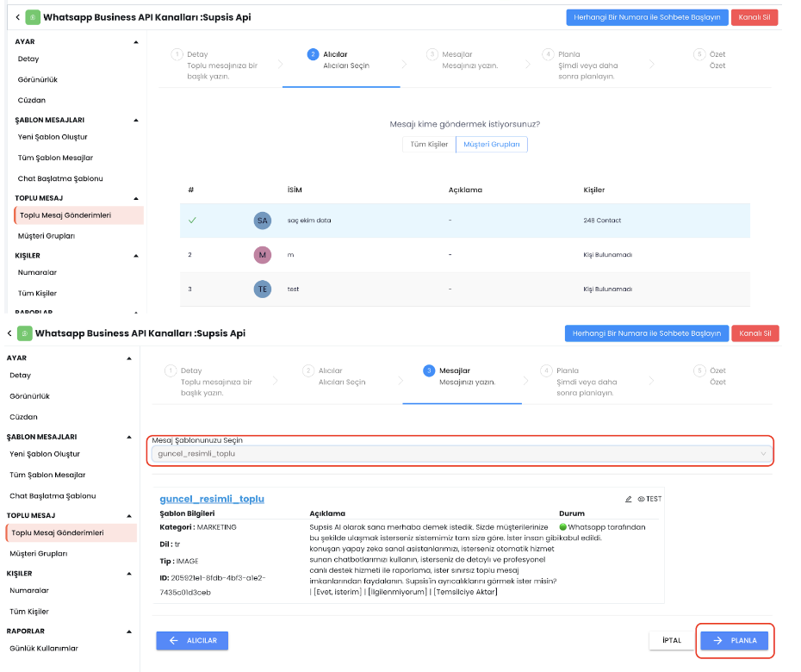Open Tüm Kişiler in Mesajlar screen sidebar
Image resolution: width=801 pixels, height=672 pixels.
pos(29,611)
